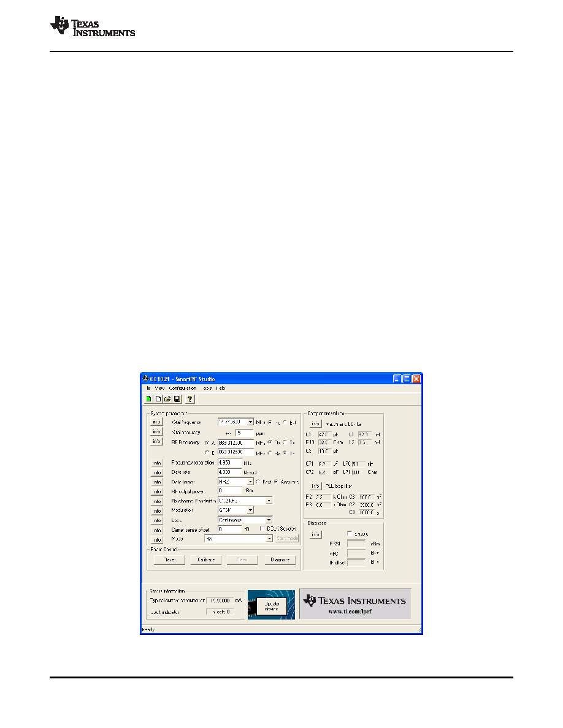Click the Data rate kBaud field
This screenshot has height=728, width=563.
(x=230, y=472)
